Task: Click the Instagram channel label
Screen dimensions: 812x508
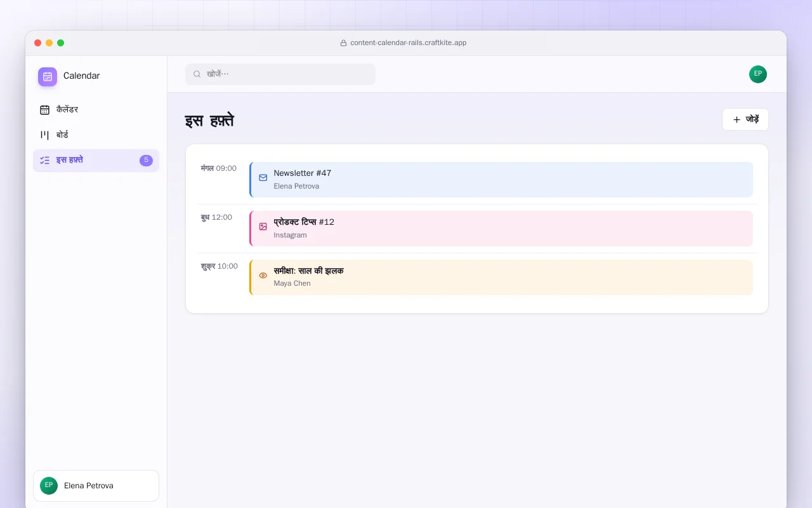Action: pyautogui.click(x=290, y=235)
